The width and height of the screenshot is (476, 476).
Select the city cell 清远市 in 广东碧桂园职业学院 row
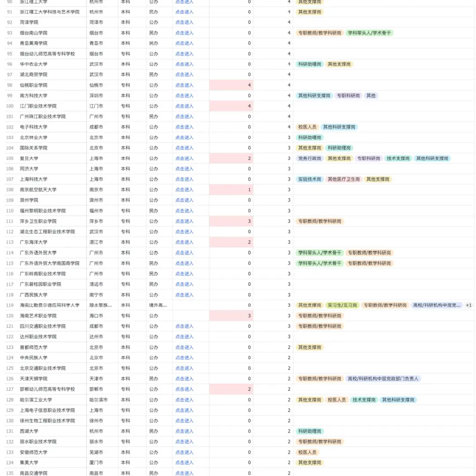(x=102, y=284)
